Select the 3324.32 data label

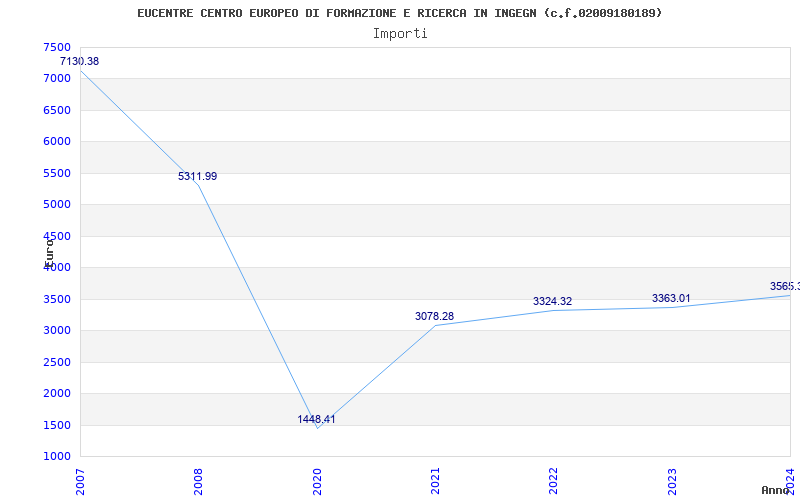click(x=553, y=302)
